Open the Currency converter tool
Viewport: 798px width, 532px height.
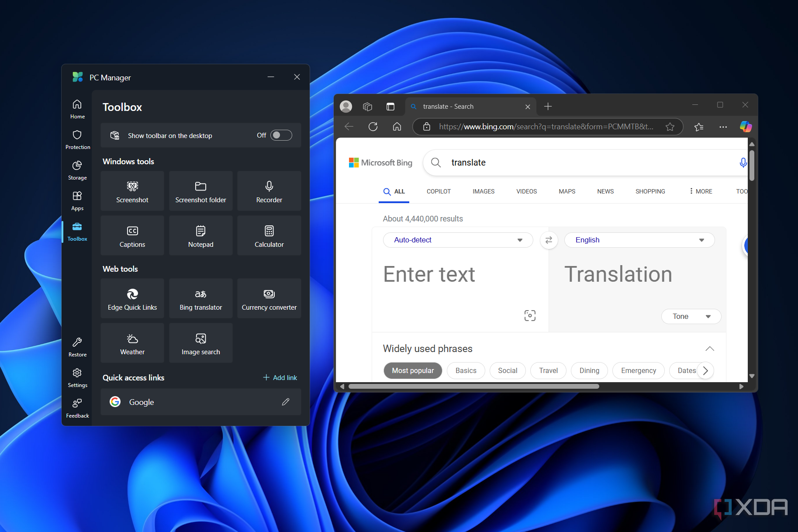[x=269, y=299]
